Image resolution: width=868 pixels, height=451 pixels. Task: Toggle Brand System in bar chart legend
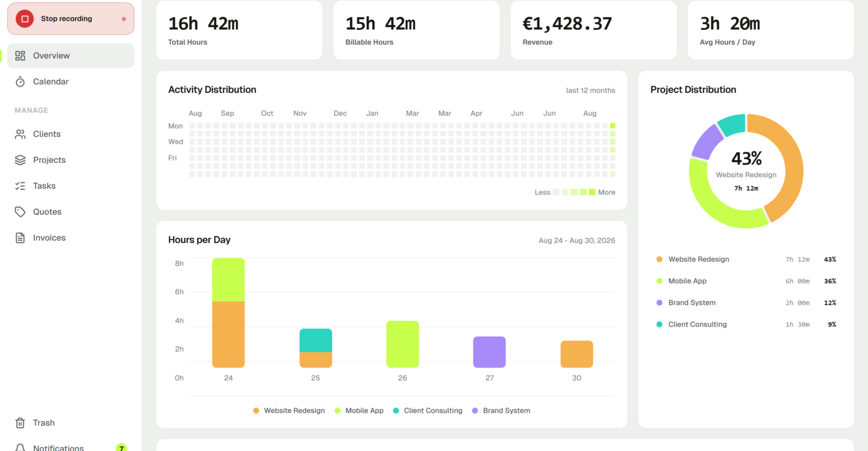tap(501, 410)
